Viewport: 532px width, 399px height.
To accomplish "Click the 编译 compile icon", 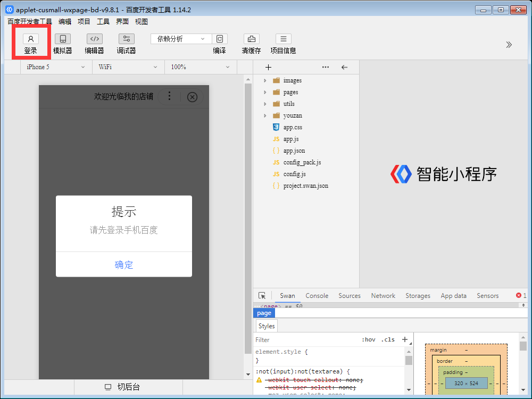I will pos(219,39).
